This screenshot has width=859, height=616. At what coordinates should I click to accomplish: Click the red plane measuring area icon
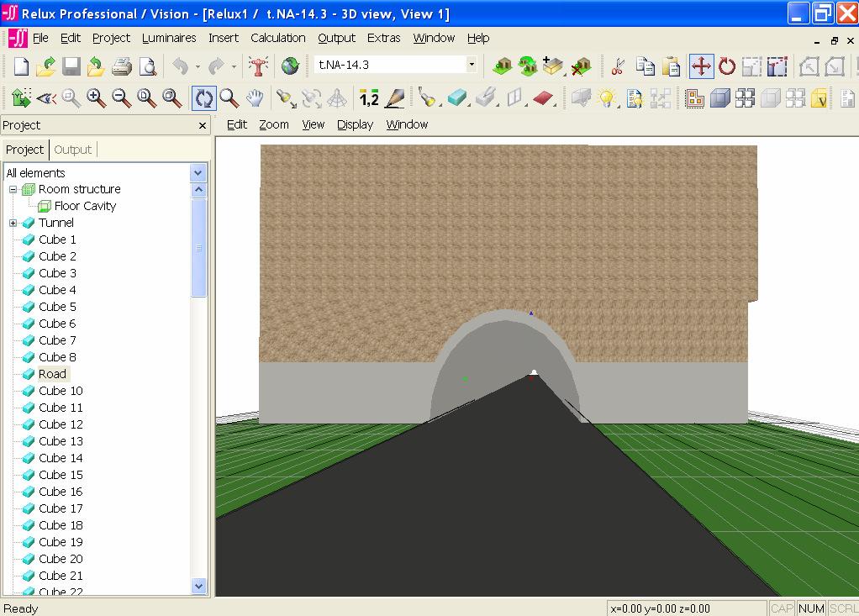(543, 98)
